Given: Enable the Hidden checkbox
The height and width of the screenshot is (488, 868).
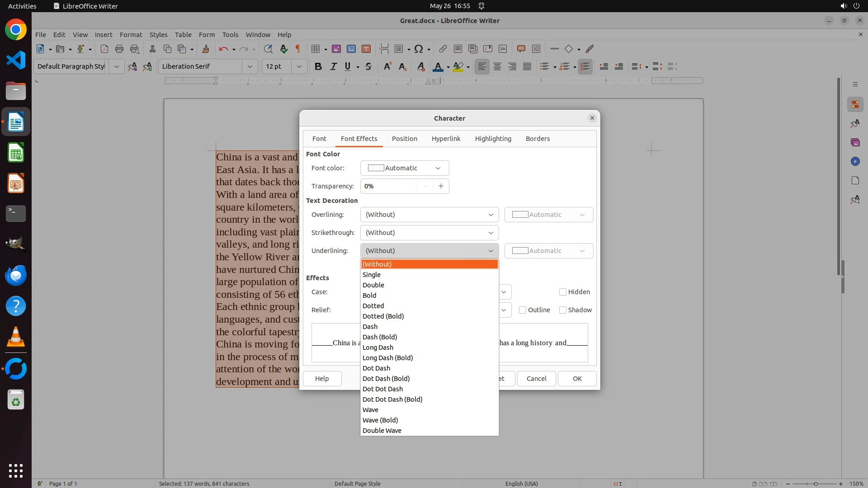Looking at the screenshot, I should [x=563, y=292].
